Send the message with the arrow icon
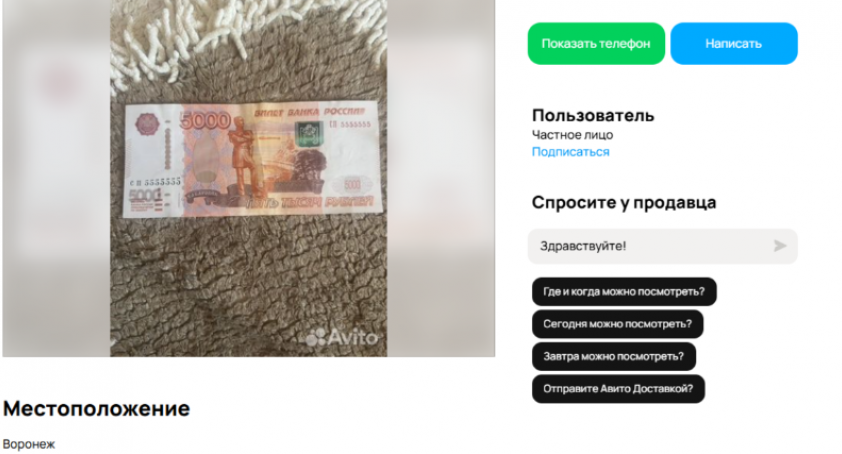The height and width of the screenshot is (454, 842). pyautogui.click(x=780, y=246)
